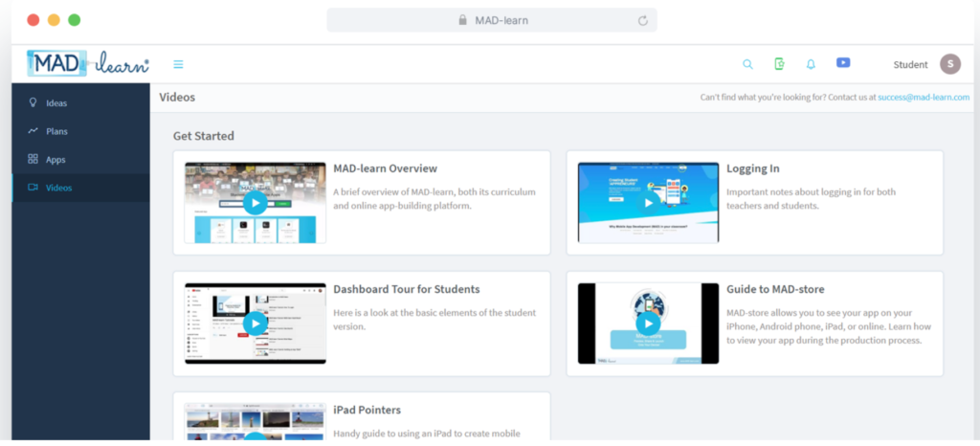This screenshot has width=980, height=446.
Task: Open the iPad Pointers video thumbnail
Action: (x=255, y=421)
